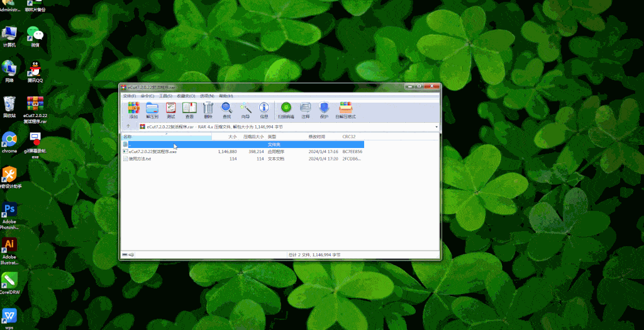Click the 查找 (Find) magnifier icon
The height and width of the screenshot is (330, 644).
pyautogui.click(x=226, y=110)
